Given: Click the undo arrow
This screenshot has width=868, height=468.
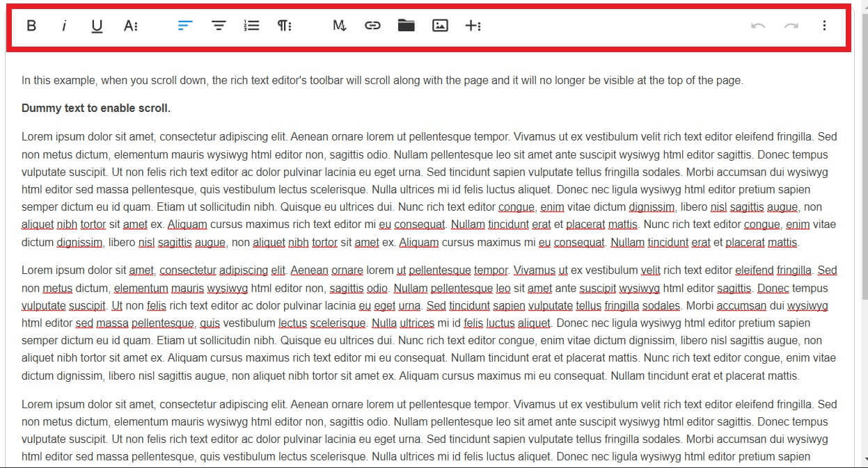Looking at the screenshot, I should click(x=758, y=26).
